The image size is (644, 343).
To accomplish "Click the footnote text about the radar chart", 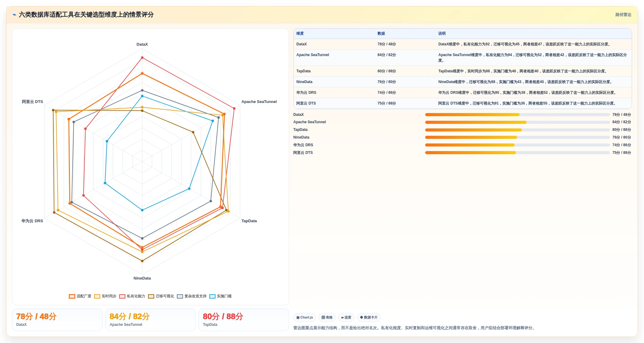I will tap(415, 328).
